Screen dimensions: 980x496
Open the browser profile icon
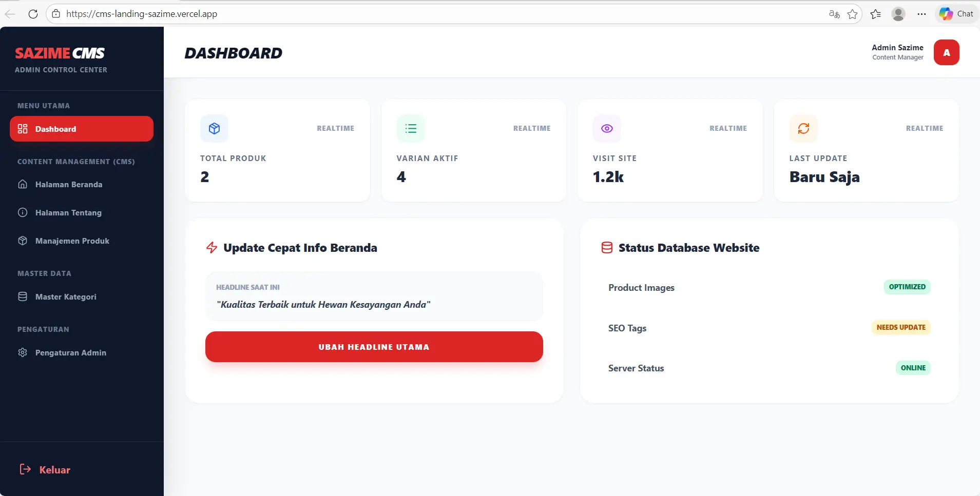pyautogui.click(x=898, y=14)
